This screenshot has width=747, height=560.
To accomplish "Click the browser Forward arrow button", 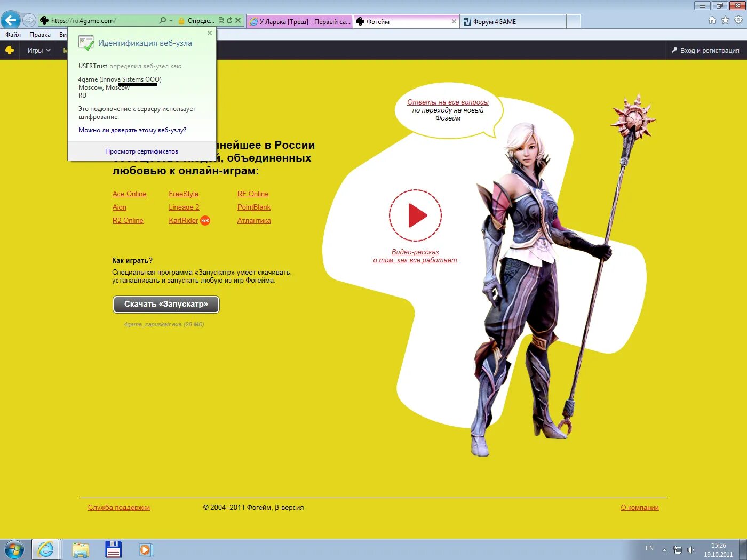I will [x=29, y=20].
